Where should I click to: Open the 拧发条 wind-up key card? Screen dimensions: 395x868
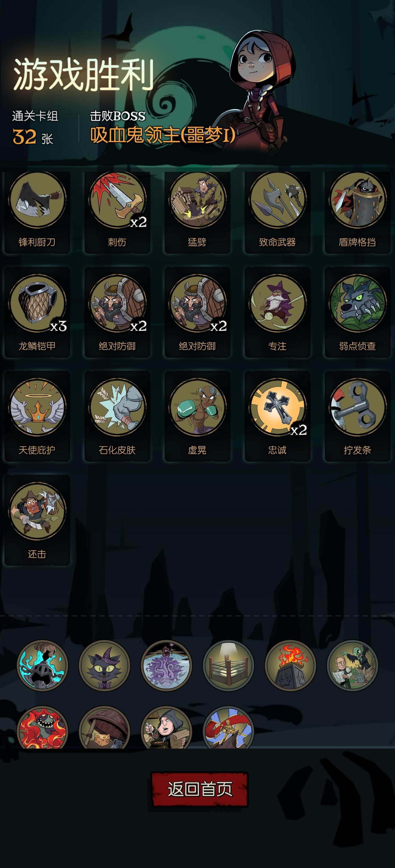click(358, 416)
